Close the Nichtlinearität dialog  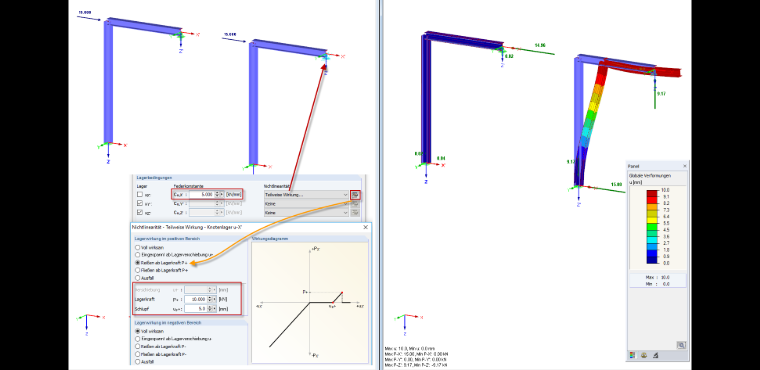tap(365, 227)
